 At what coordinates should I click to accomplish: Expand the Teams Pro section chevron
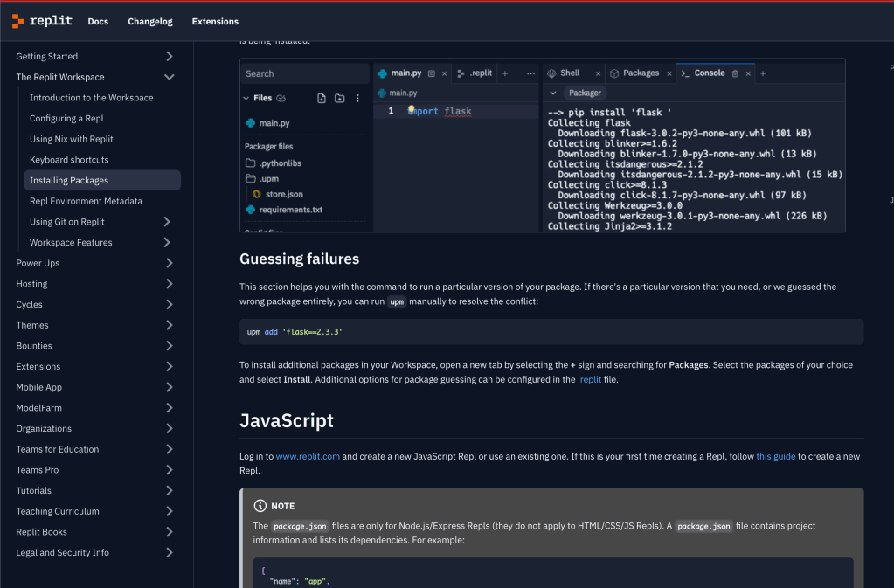point(170,470)
